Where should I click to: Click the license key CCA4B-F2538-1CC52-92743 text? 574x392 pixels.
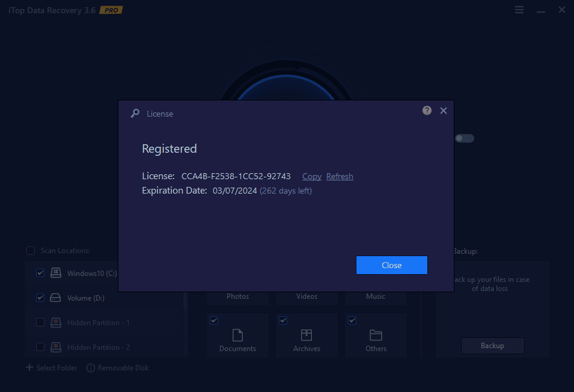236,176
